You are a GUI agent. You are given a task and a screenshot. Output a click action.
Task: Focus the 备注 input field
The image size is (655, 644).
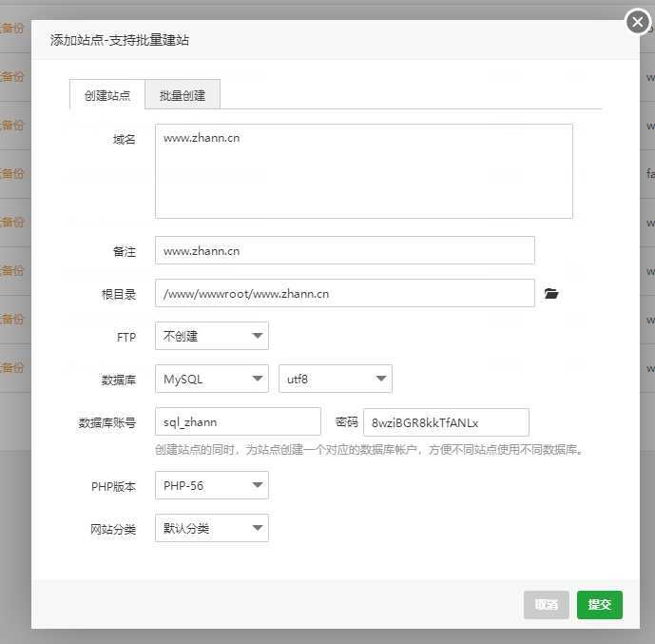pos(345,250)
